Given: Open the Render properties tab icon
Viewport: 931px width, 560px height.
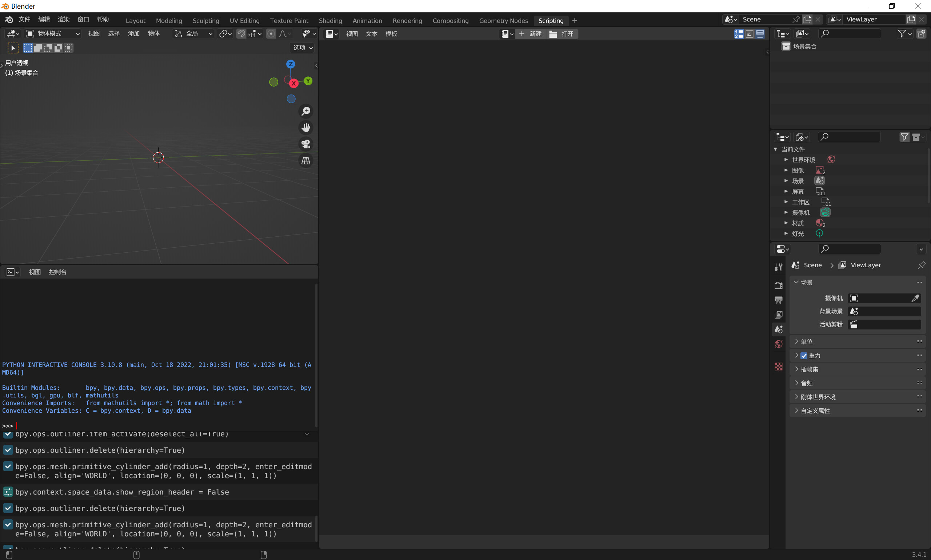Looking at the screenshot, I should [x=778, y=285].
